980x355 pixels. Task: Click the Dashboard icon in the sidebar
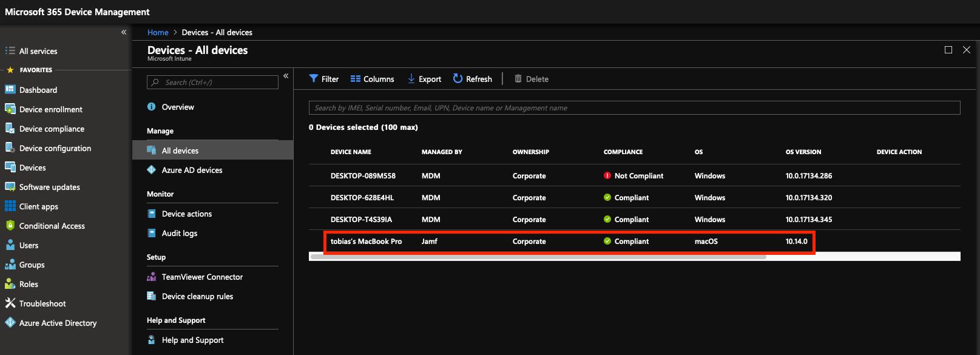pos(10,90)
